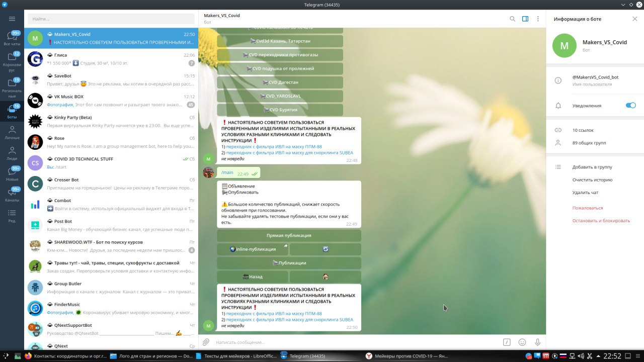The image size is (644, 362).
Task: Open the FinderMusic chat
Action: click(x=111, y=308)
